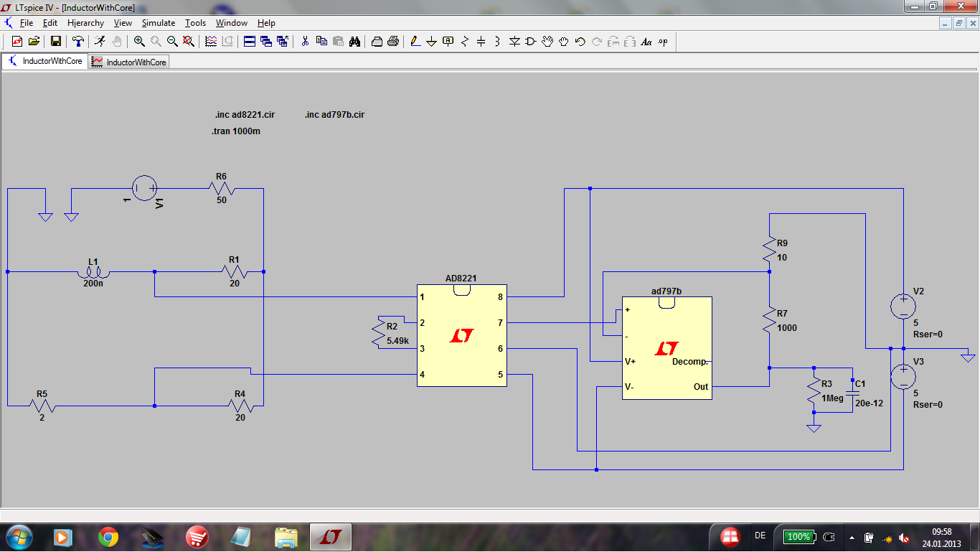Screen dimensions: 980x552
Task: Click the LTspice taskbar button
Action: pos(331,537)
